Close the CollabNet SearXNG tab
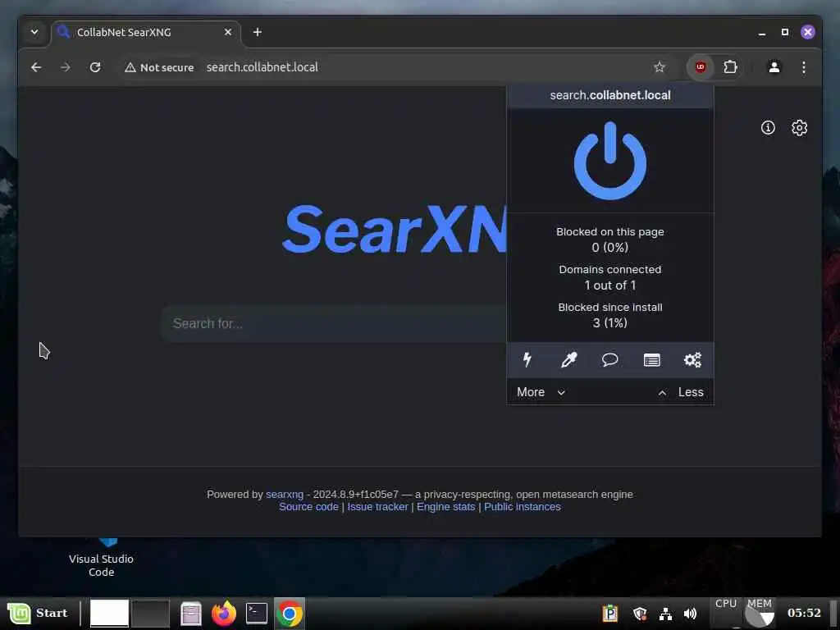The image size is (840, 630). click(228, 32)
